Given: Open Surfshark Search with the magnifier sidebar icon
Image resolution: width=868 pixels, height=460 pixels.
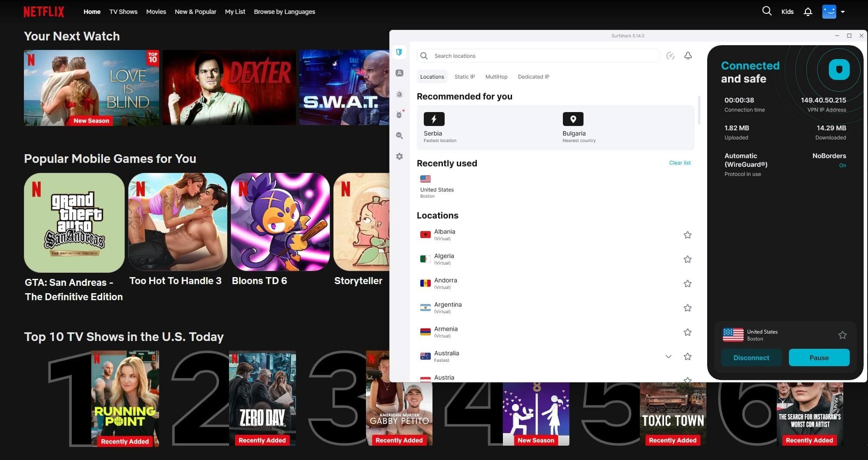Looking at the screenshot, I should 399,136.
